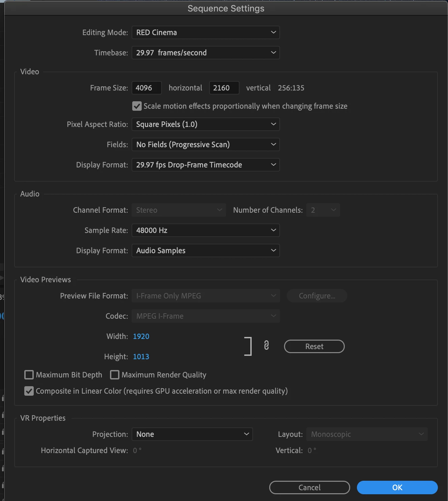Click the Codec MPEG I-Frame dropdown
The height and width of the screenshot is (501, 448).
pyautogui.click(x=206, y=316)
